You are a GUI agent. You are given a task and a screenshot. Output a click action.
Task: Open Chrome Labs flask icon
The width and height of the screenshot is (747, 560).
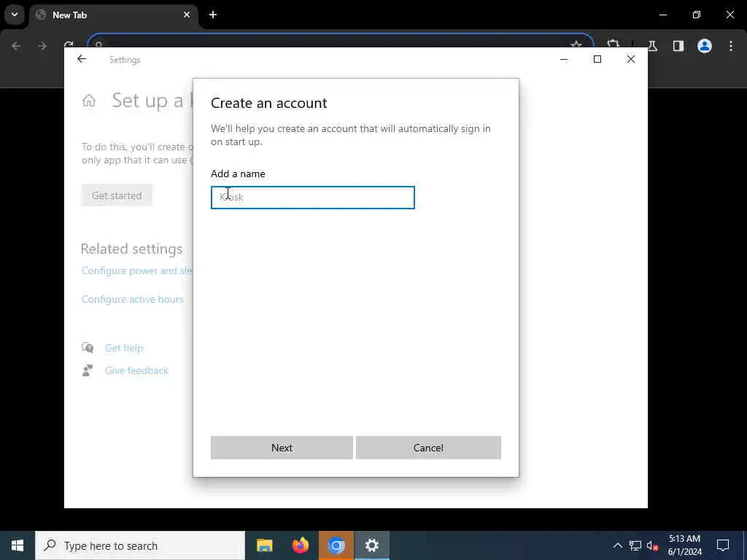coord(652,46)
